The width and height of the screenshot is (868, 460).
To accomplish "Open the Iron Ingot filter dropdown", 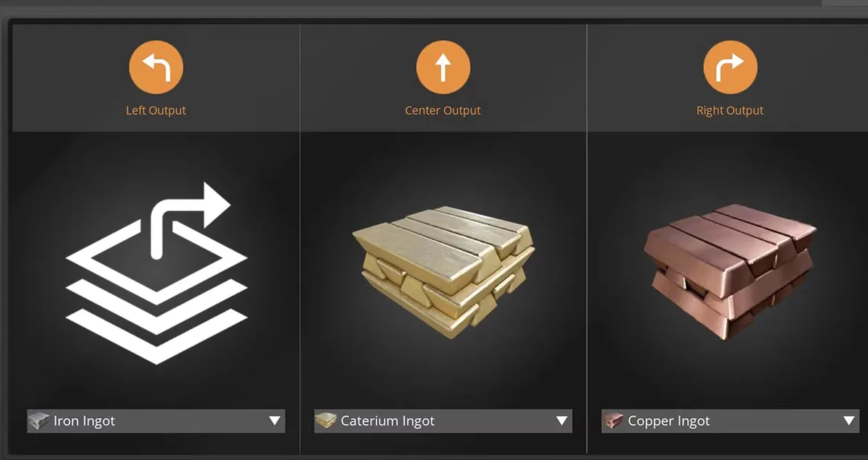I will click(x=156, y=421).
